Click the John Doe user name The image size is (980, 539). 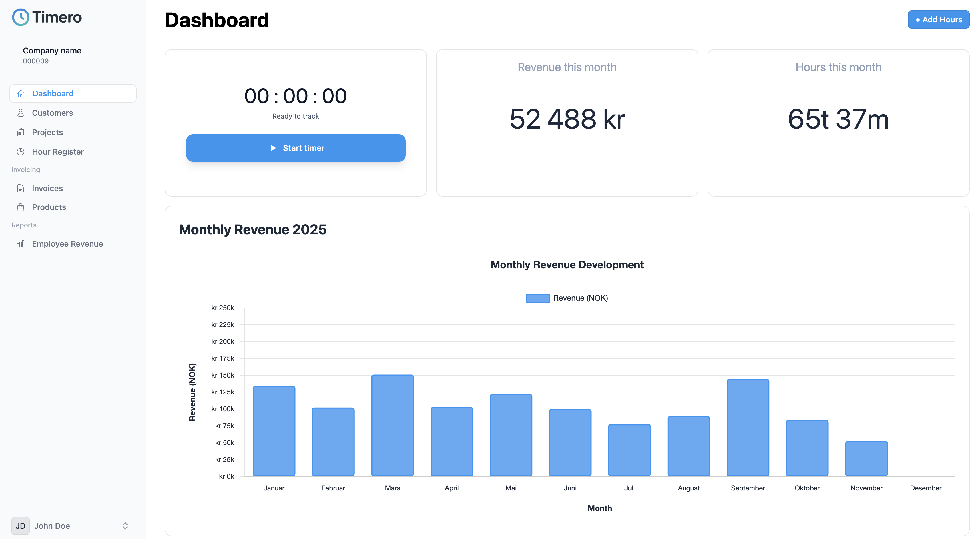coord(52,526)
